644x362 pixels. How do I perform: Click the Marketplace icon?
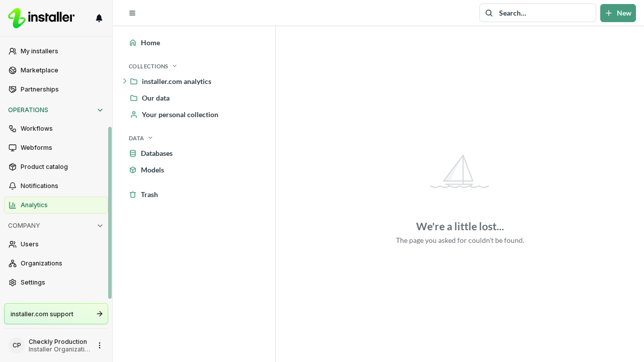pyautogui.click(x=13, y=70)
